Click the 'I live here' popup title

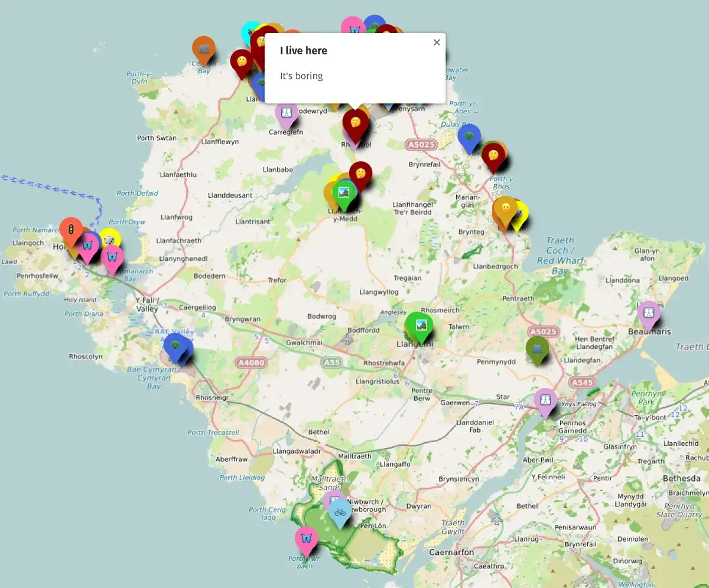click(x=304, y=51)
